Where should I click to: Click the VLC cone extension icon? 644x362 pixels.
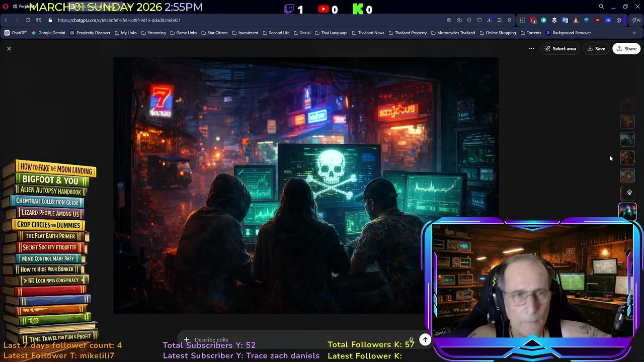(576, 20)
